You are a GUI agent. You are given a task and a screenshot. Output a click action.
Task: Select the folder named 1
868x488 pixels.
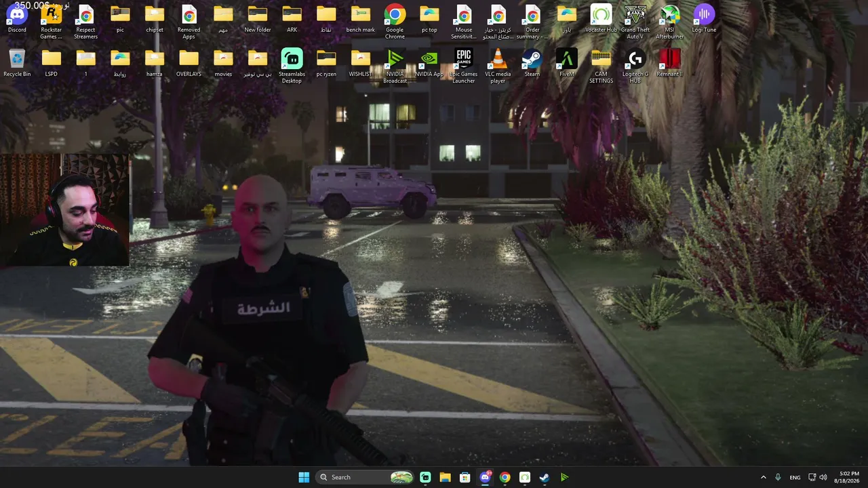85,63
